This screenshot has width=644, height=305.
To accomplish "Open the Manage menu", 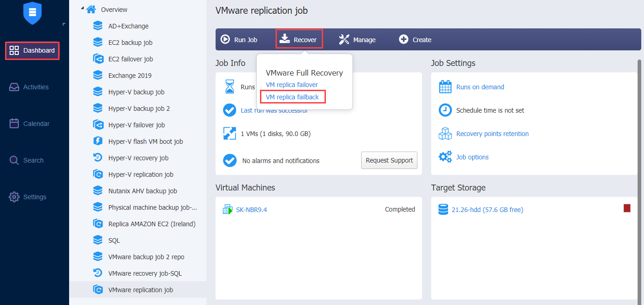I will point(357,39).
